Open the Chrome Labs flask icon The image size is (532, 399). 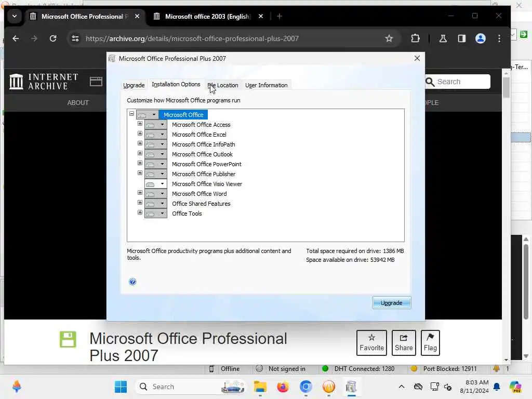tap(443, 38)
